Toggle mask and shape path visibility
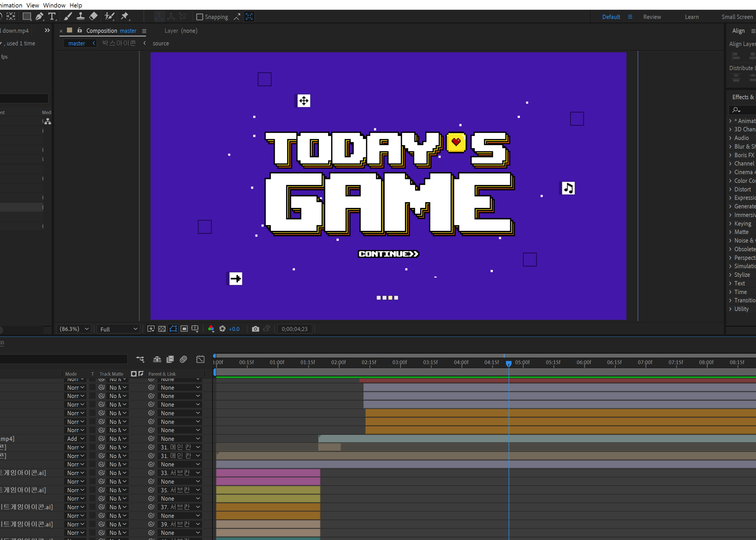Image resolution: width=756 pixels, height=540 pixels. click(173, 329)
